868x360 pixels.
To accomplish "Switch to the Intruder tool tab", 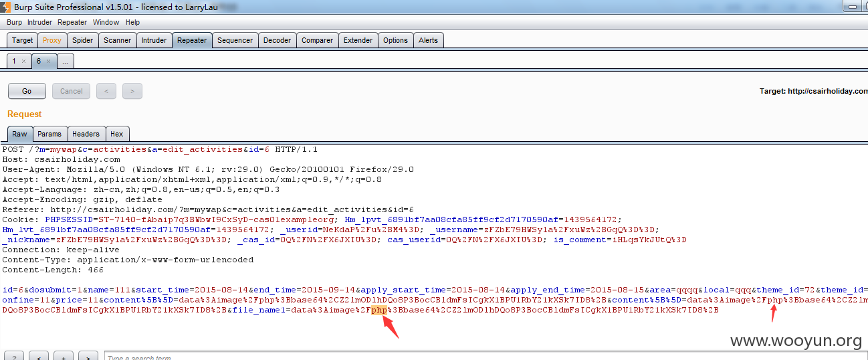I will 154,40.
